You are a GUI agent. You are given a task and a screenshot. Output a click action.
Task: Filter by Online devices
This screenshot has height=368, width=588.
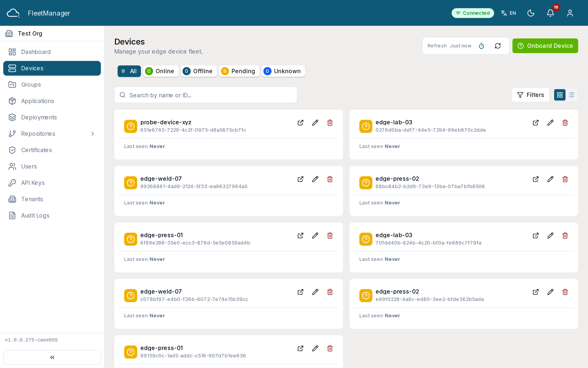coord(161,71)
